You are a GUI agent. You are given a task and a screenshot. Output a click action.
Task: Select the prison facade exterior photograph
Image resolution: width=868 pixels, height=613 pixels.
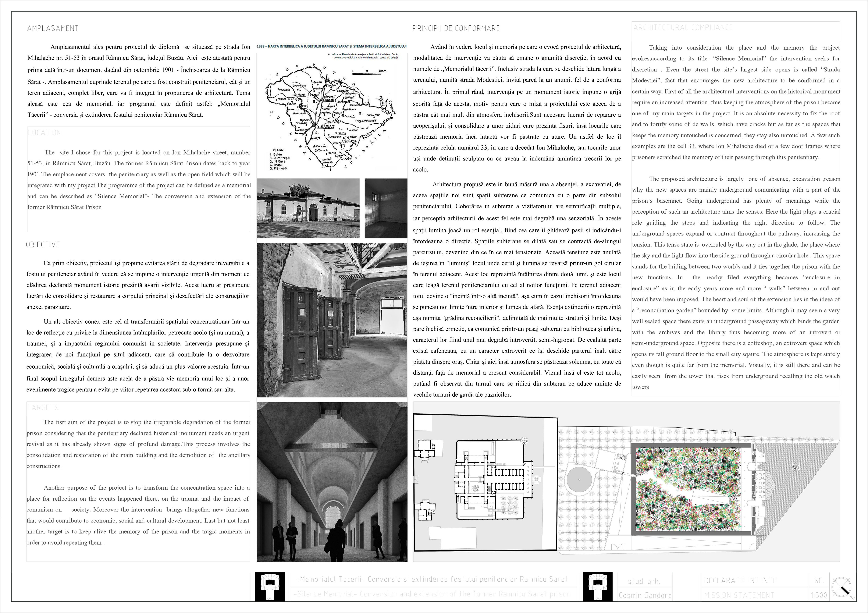[308, 208]
